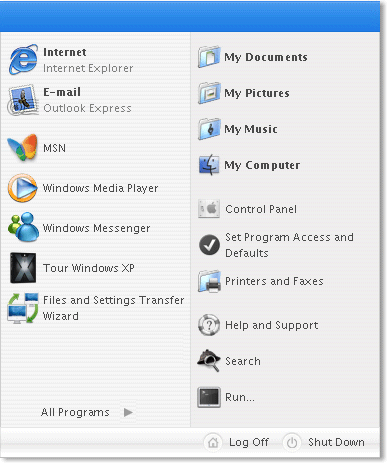The height and width of the screenshot is (463, 387).
Task: Click the MSN butterfly icon
Action: tap(22, 147)
